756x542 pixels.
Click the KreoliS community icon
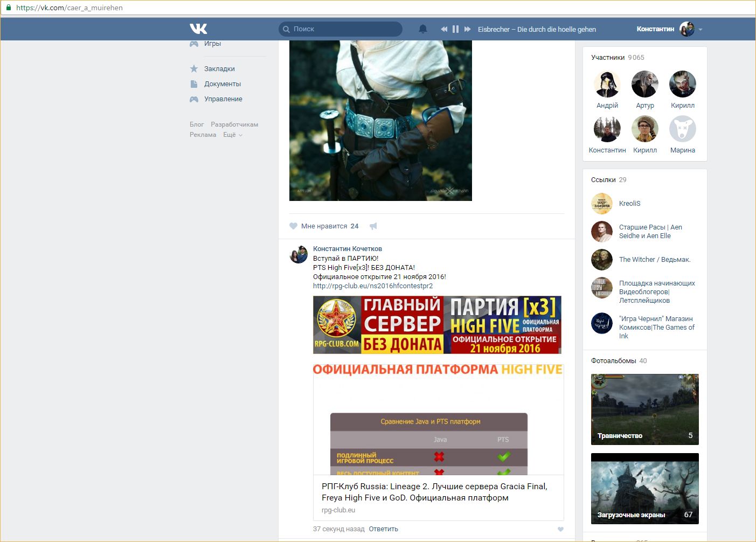click(602, 204)
